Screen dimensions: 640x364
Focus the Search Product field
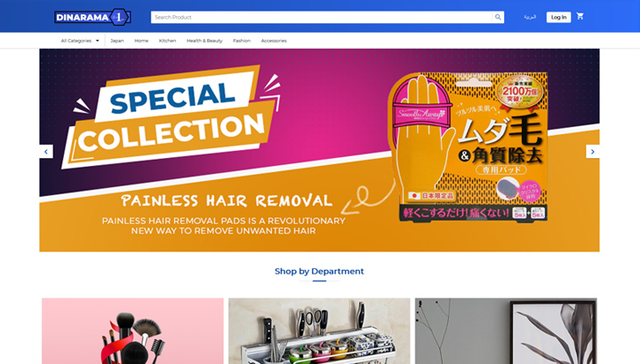click(322, 17)
